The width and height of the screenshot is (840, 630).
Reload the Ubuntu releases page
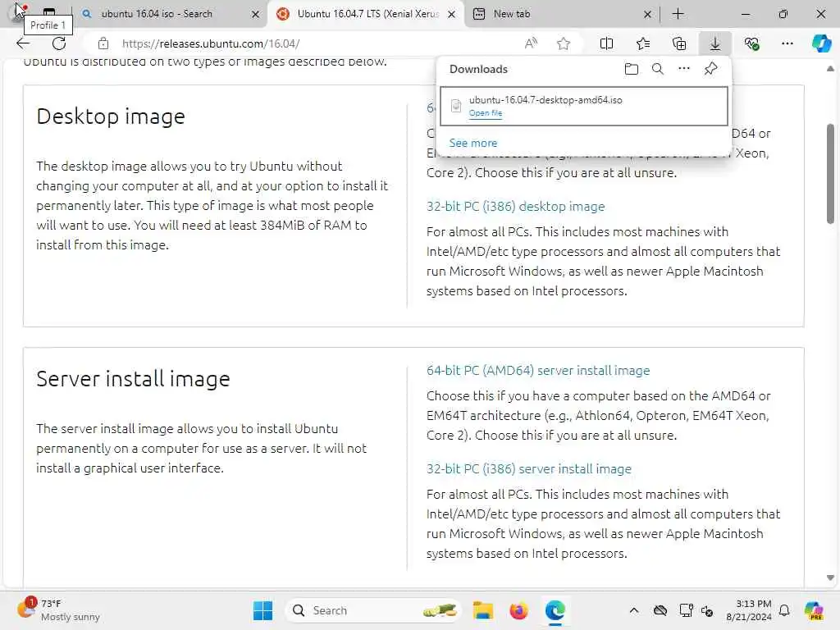pos(59,43)
